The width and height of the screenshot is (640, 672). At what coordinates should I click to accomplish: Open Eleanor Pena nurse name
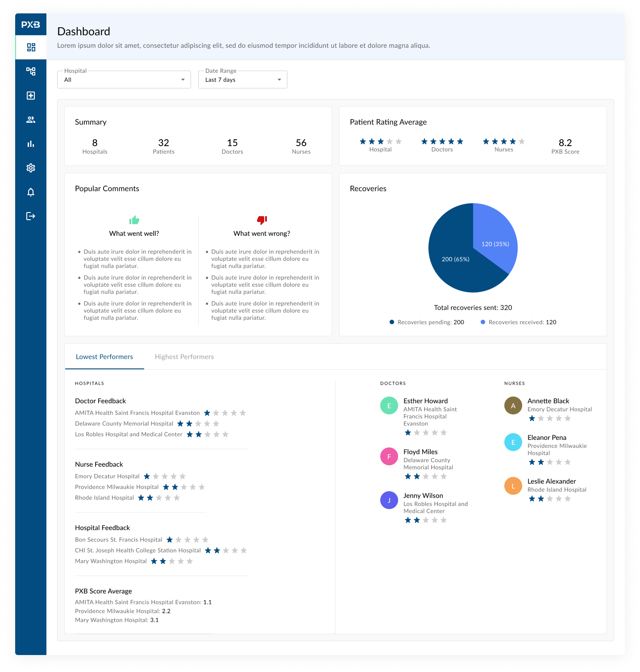tap(547, 438)
